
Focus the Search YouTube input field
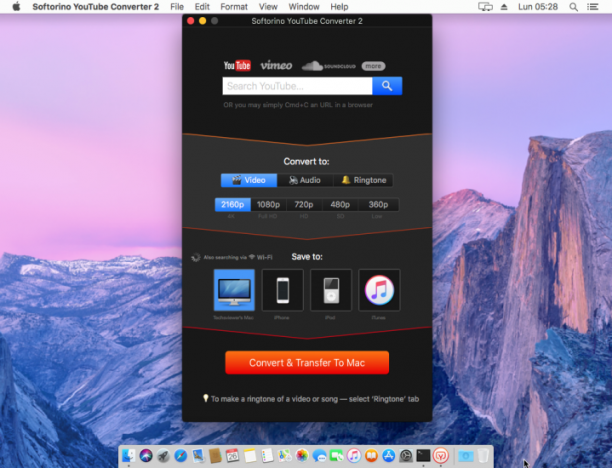[297, 86]
